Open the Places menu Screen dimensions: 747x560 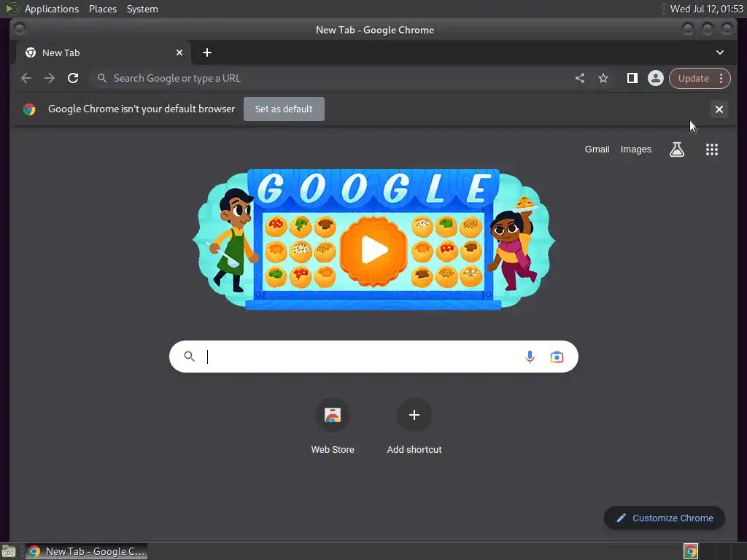102,9
